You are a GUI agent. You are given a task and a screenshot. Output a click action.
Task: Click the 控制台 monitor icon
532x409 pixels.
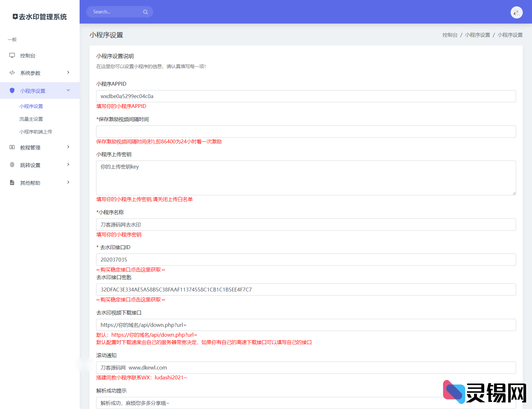[12, 55]
